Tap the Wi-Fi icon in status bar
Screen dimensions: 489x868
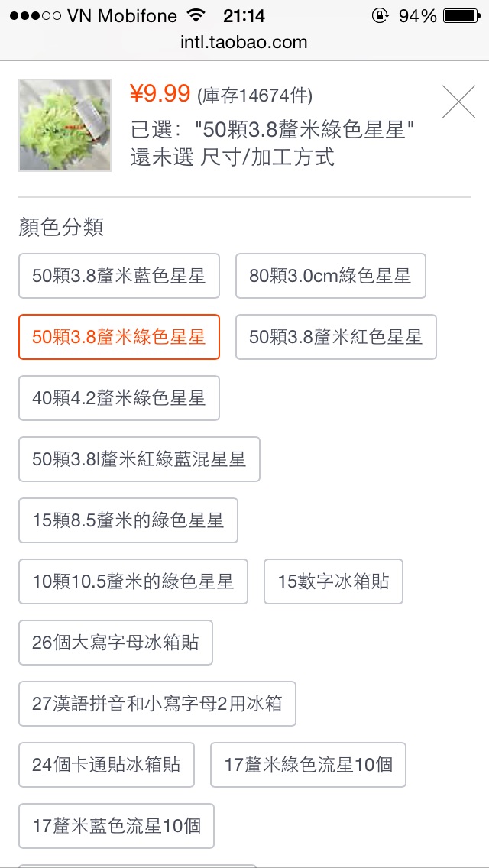point(196,15)
